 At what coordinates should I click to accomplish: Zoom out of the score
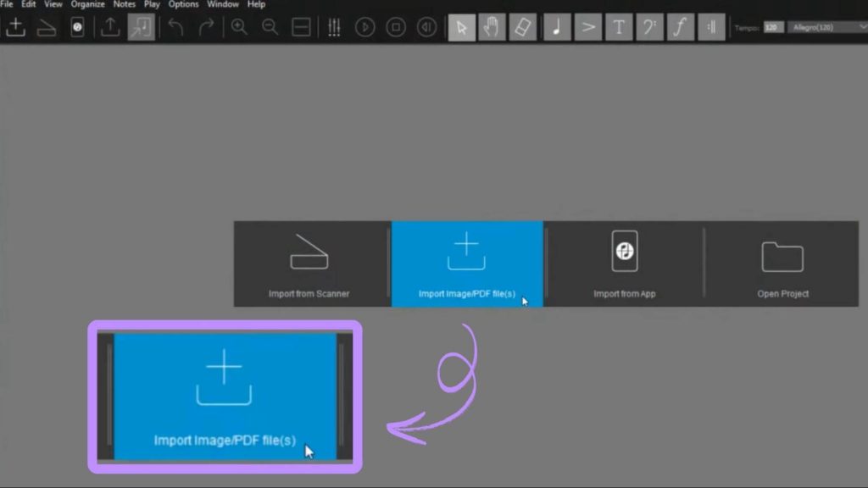pyautogui.click(x=270, y=27)
